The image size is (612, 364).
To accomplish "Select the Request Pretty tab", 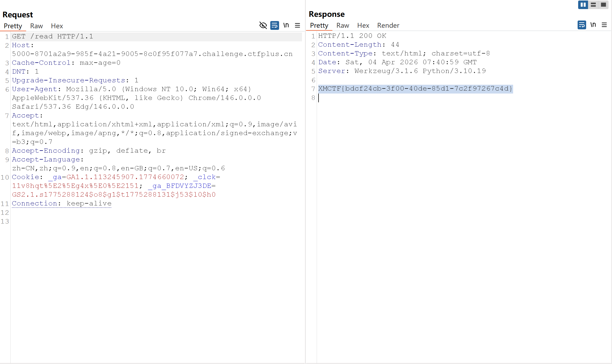I will click(x=13, y=26).
